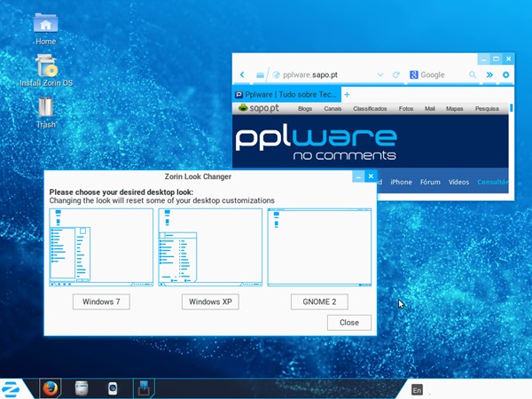Screen dimensions: 532x399
Task: Click the Google search engine icon
Action: tap(413, 74)
